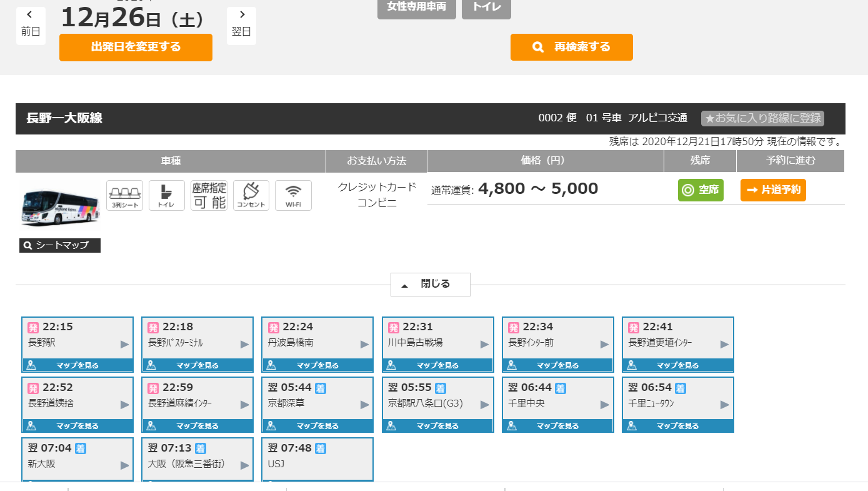
Task: Open map icon for 長野駅 stop
Action: pos(31,365)
